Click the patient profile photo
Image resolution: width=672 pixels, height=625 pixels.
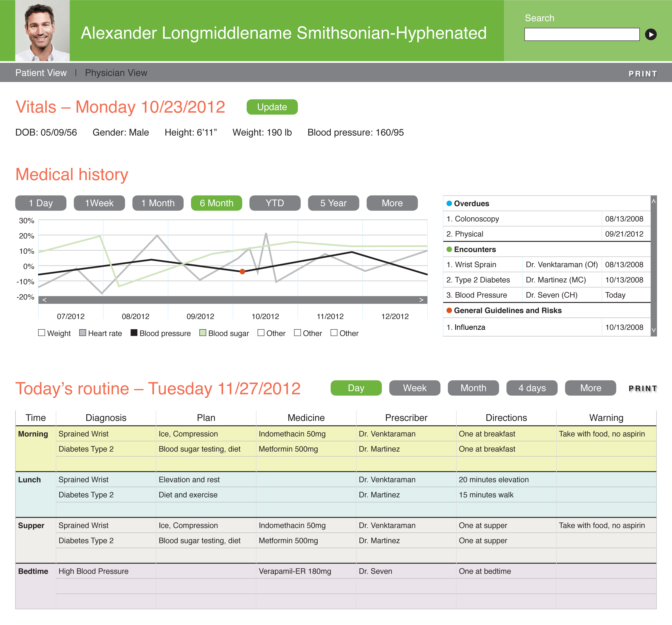coord(42,30)
